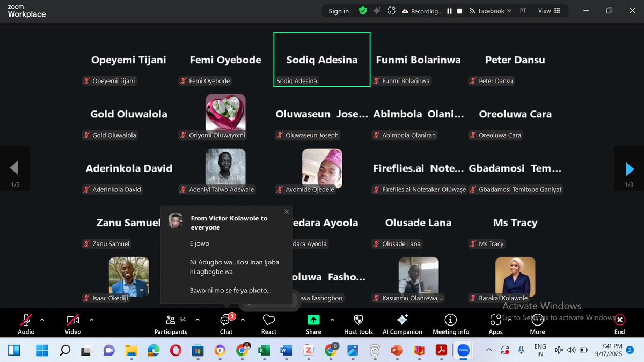This screenshot has height=362, width=644.
Task: Open Microsoft Edge from taskbar
Action: click(x=153, y=351)
